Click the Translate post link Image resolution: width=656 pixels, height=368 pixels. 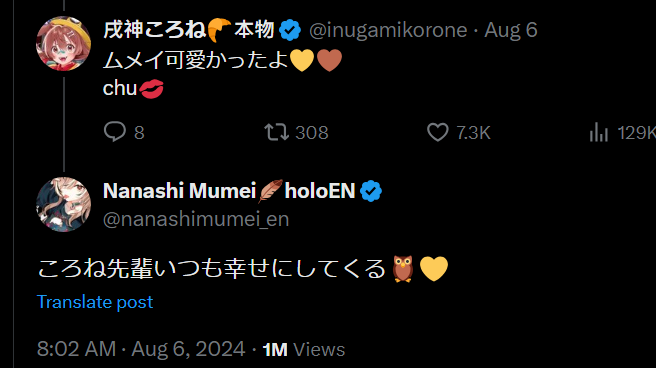tap(95, 302)
